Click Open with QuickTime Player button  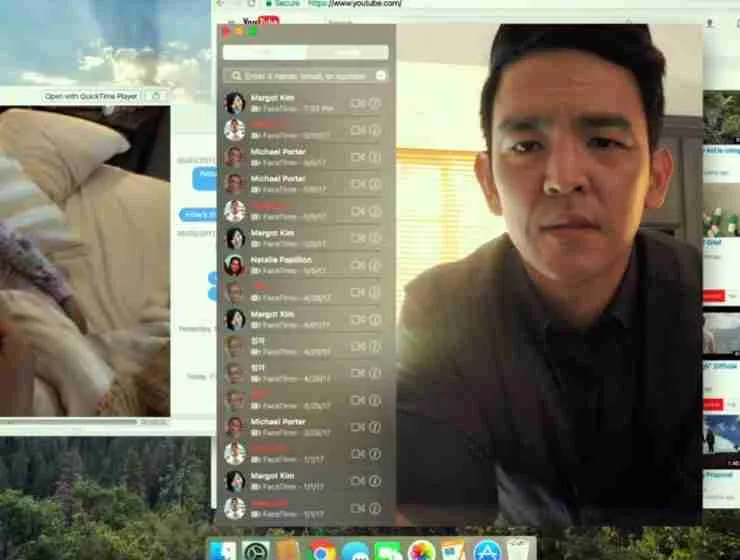pos(91,96)
